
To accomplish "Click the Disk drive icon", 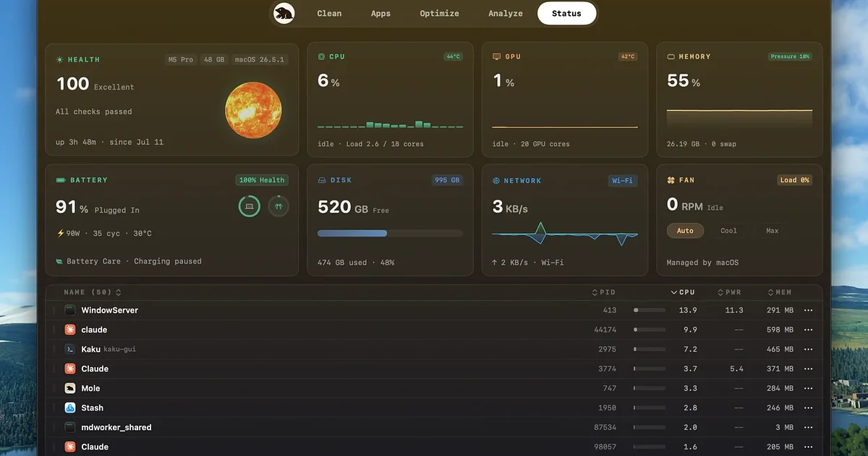I will click(x=322, y=180).
